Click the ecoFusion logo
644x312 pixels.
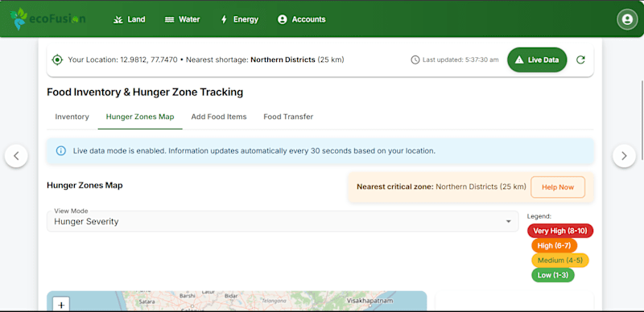(48, 18)
